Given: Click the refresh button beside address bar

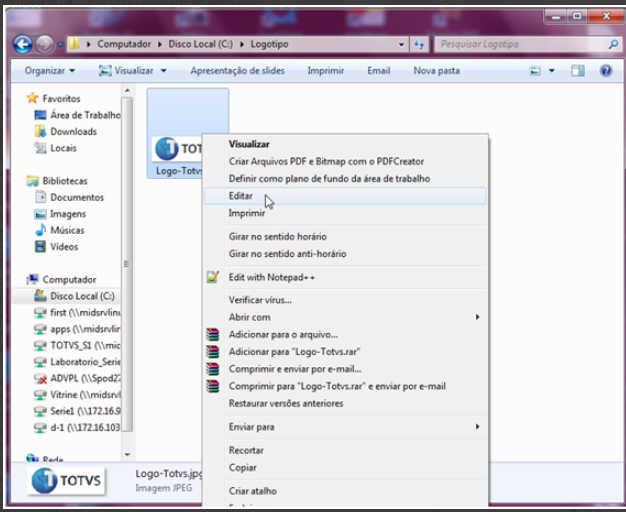Looking at the screenshot, I should click(x=419, y=44).
